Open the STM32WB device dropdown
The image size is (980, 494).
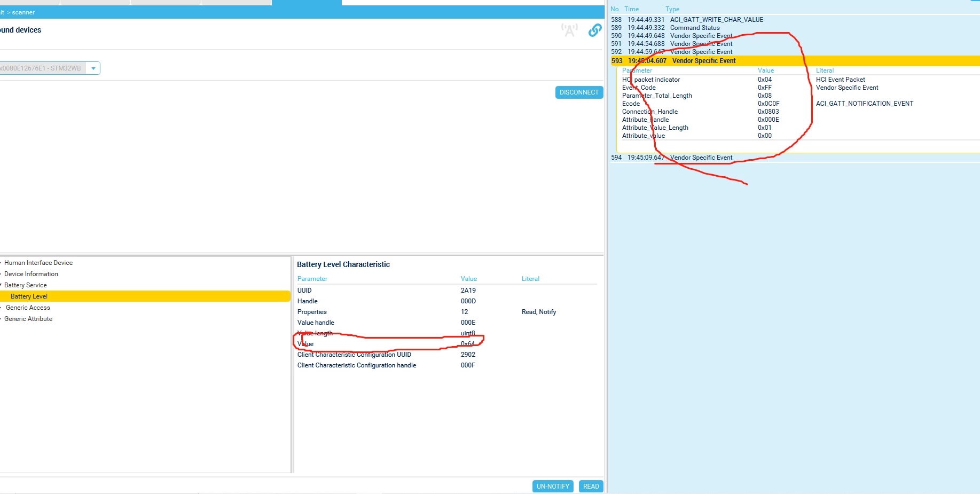[x=93, y=68]
